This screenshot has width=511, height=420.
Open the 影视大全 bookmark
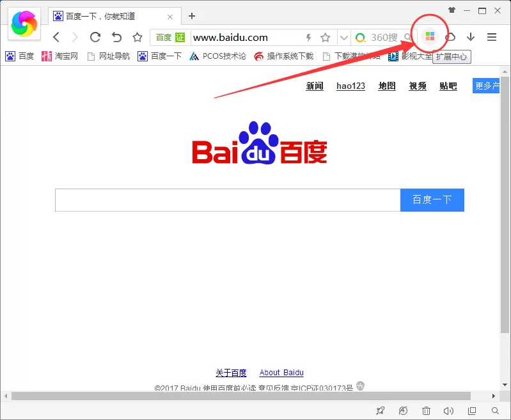pyautogui.click(x=410, y=56)
